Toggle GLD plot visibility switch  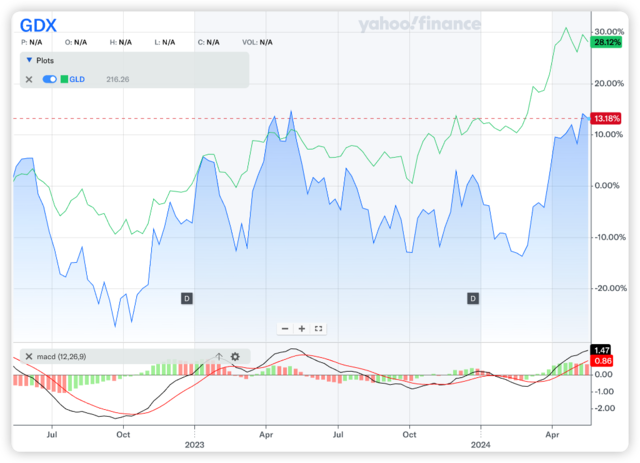[50, 79]
